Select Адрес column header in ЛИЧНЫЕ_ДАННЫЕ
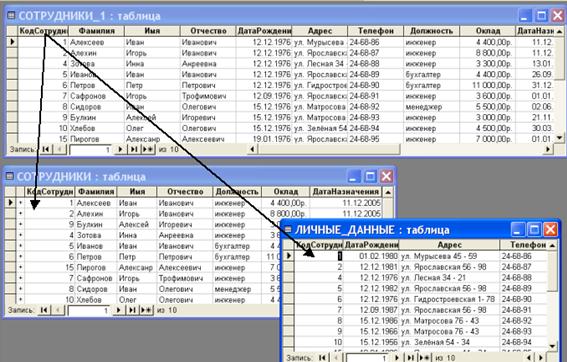 (449, 245)
